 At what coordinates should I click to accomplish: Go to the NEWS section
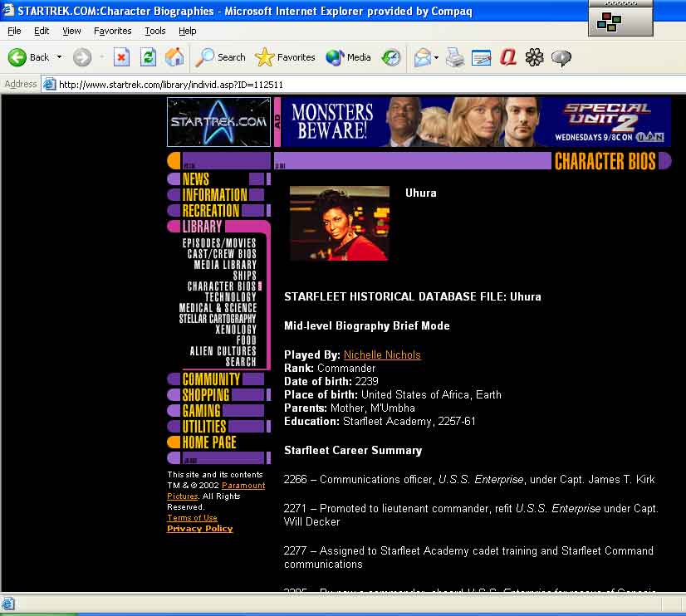coord(195,179)
